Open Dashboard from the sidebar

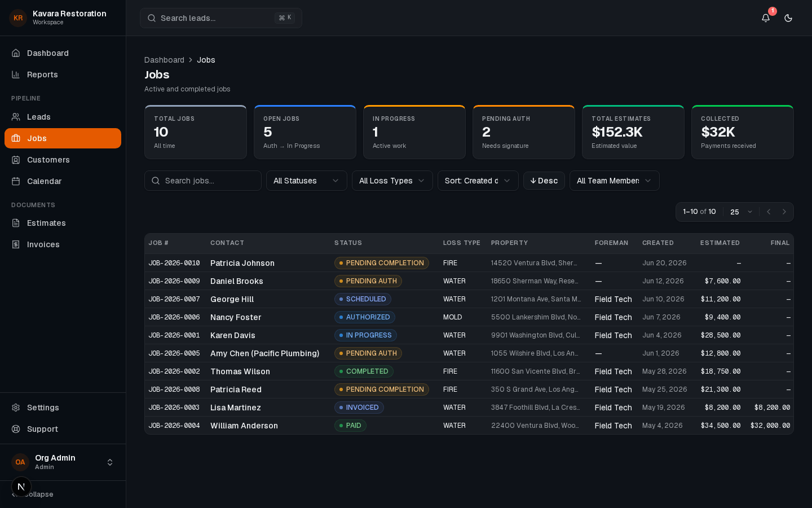tap(63, 53)
